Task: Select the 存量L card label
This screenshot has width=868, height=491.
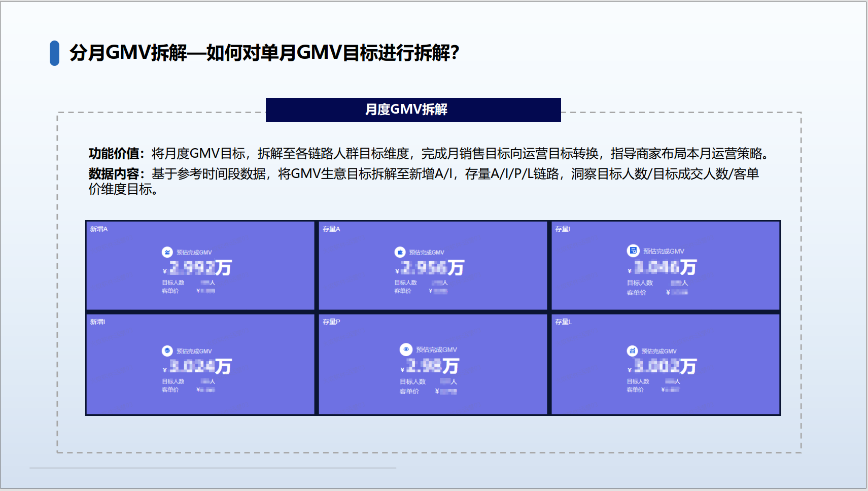Action: click(563, 322)
